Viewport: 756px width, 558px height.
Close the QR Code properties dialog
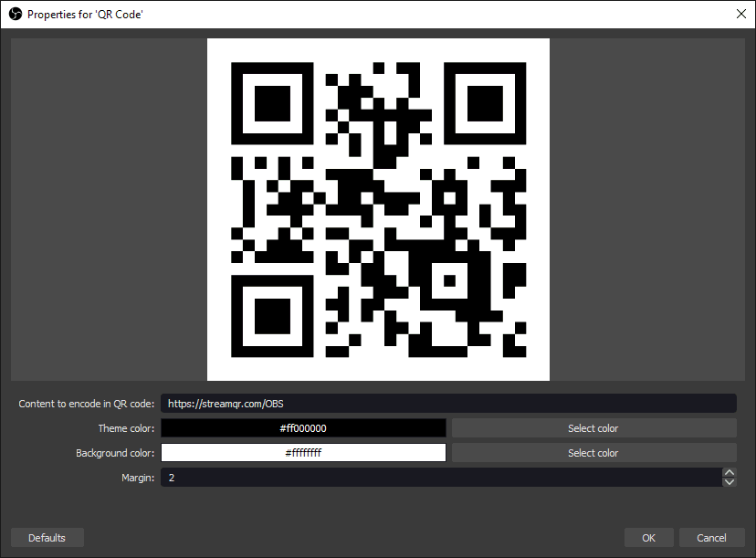tap(741, 14)
